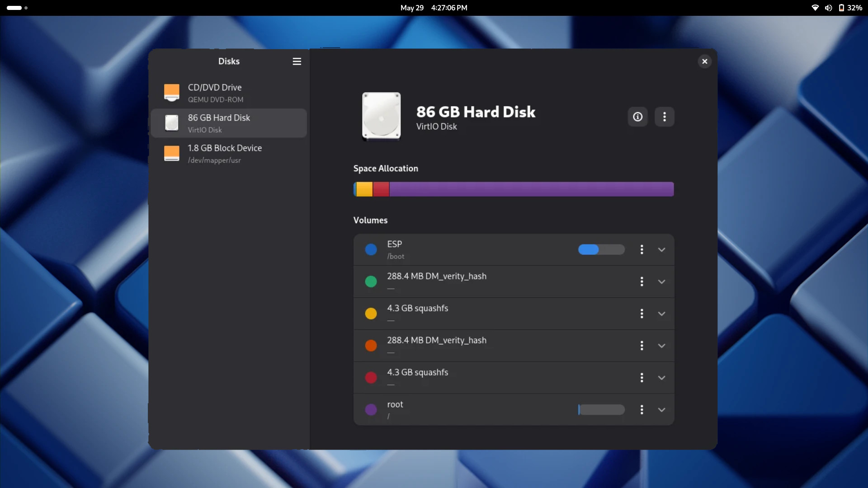The width and height of the screenshot is (868, 488).
Task: Open options for orange 288.4 MB DM_verity_hash
Action: pos(642,346)
